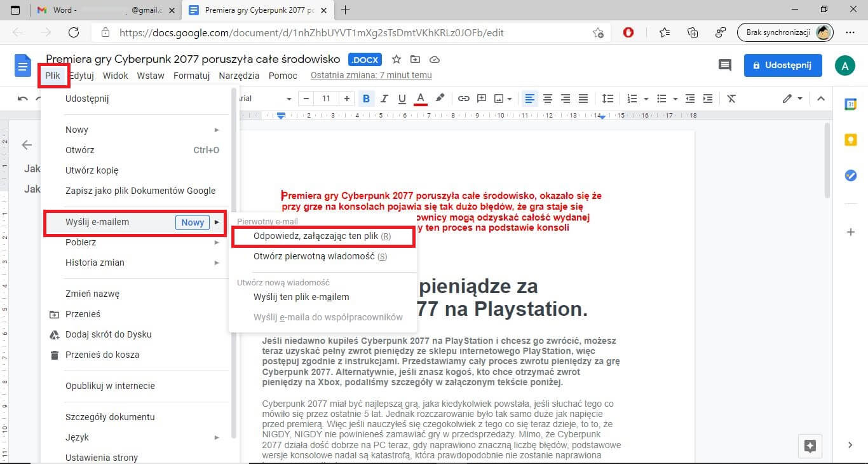Click the undo arrow in toolbar
The height and width of the screenshot is (464, 868).
[x=23, y=99]
